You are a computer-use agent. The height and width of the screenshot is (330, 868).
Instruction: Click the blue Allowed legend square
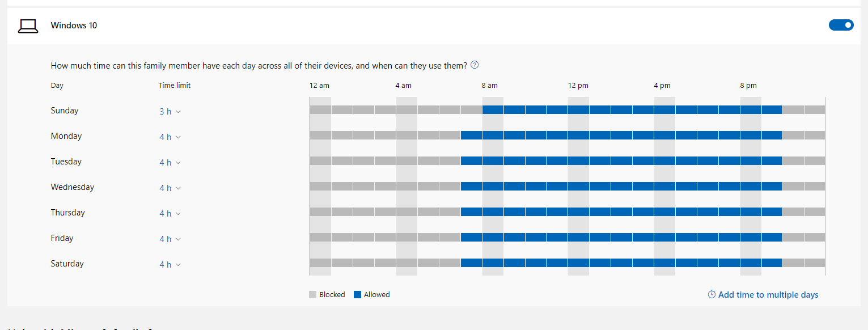pyautogui.click(x=359, y=294)
